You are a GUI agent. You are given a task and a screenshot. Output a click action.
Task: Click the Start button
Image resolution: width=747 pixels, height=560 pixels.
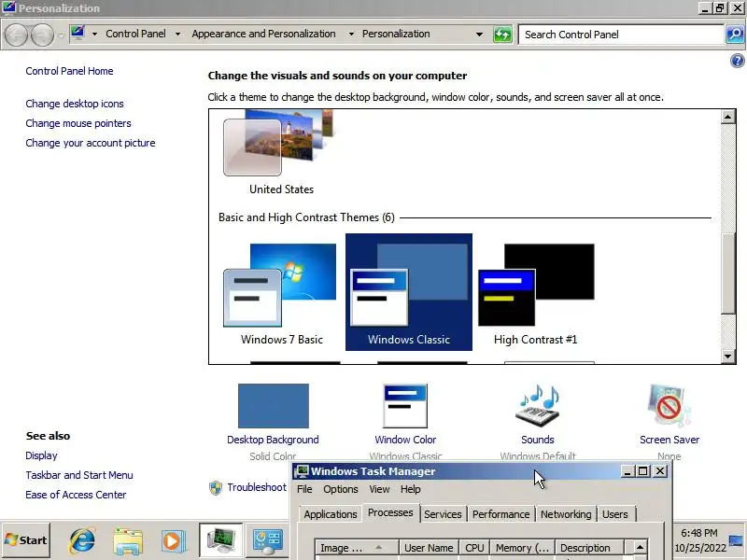point(26,540)
